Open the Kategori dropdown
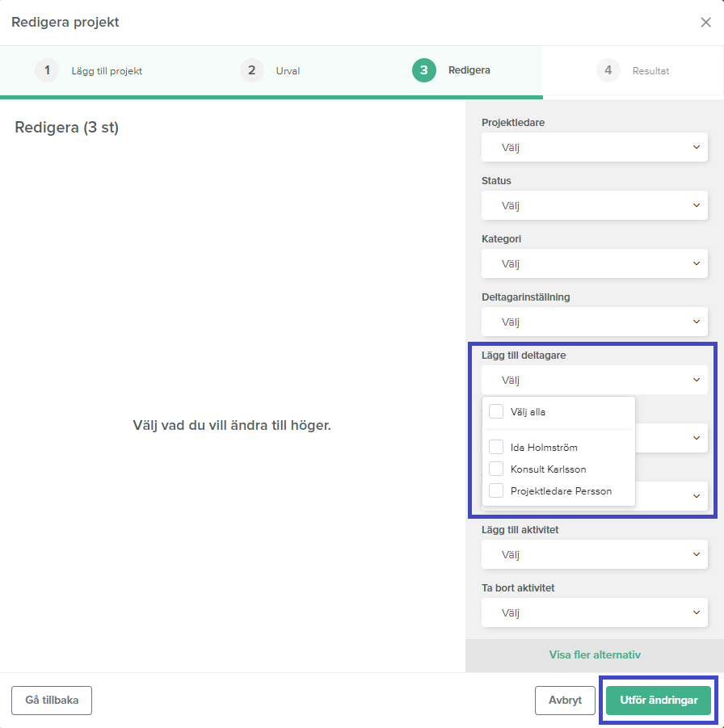724x728 pixels. click(594, 264)
